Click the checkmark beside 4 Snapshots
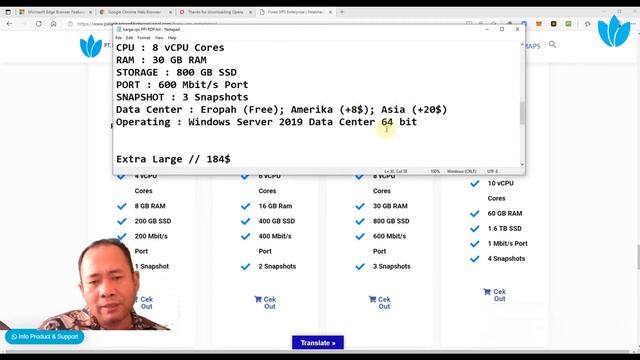 click(474, 259)
